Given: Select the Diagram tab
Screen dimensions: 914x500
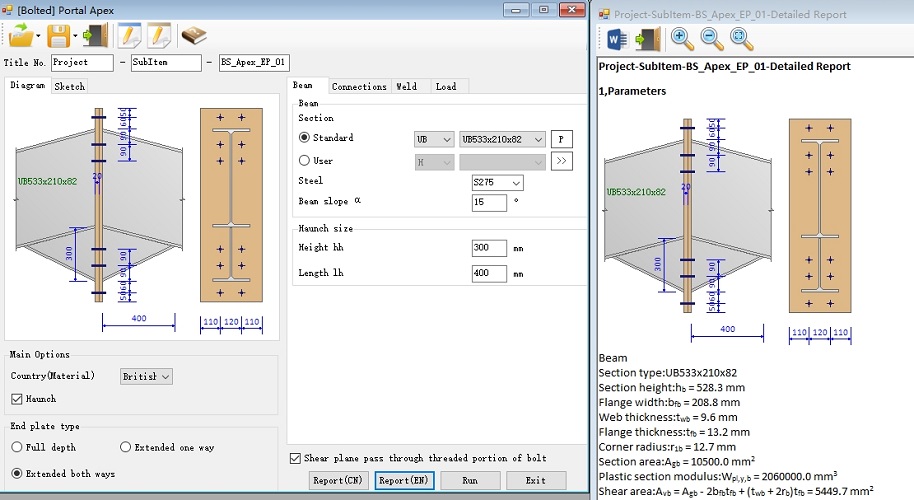Looking at the screenshot, I should point(27,85).
